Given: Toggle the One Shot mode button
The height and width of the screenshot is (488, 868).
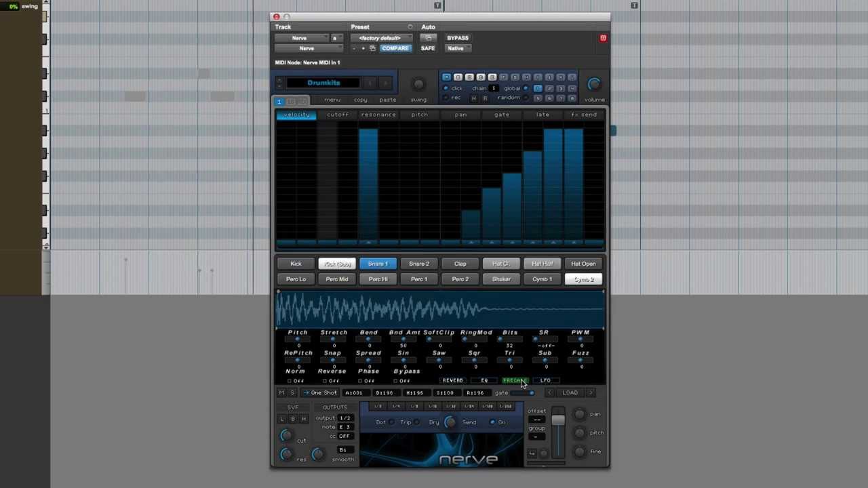Looking at the screenshot, I should tap(320, 393).
